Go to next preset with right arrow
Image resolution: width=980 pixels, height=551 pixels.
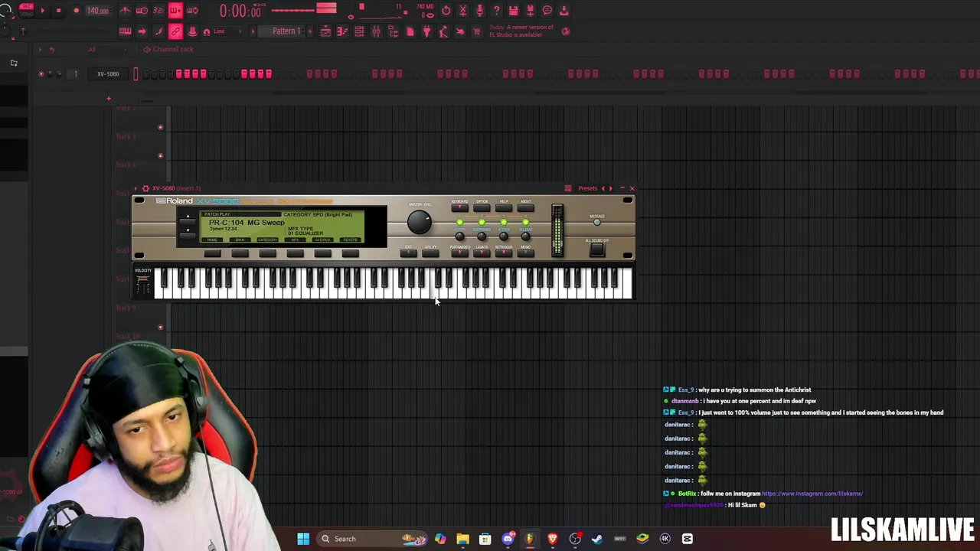point(610,188)
